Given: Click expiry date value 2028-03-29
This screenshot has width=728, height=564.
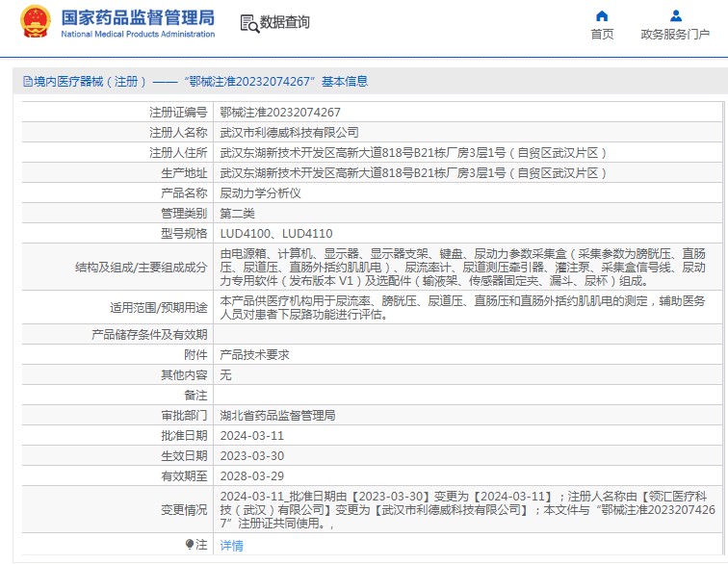Looking at the screenshot, I should point(252,476).
